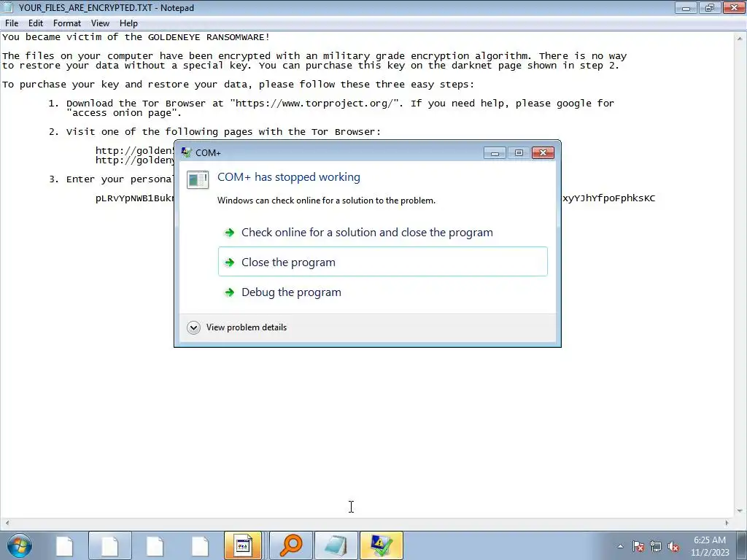Open Action Center flag in tray
This screenshot has width=747, height=560.
638,547
